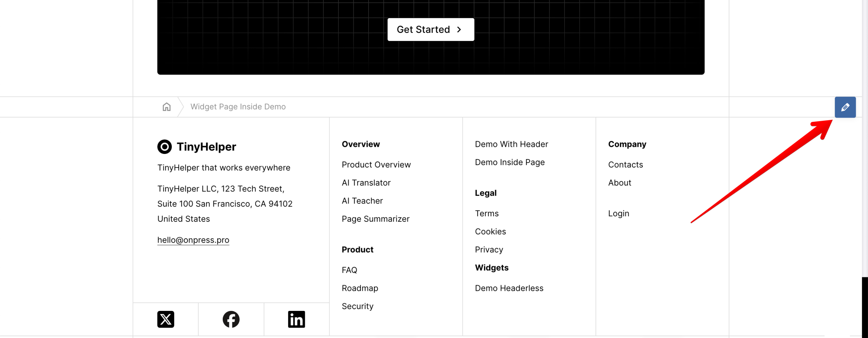Screen dimensions: 868x338
Task: Open the Product Overview footer link
Action: tap(376, 165)
